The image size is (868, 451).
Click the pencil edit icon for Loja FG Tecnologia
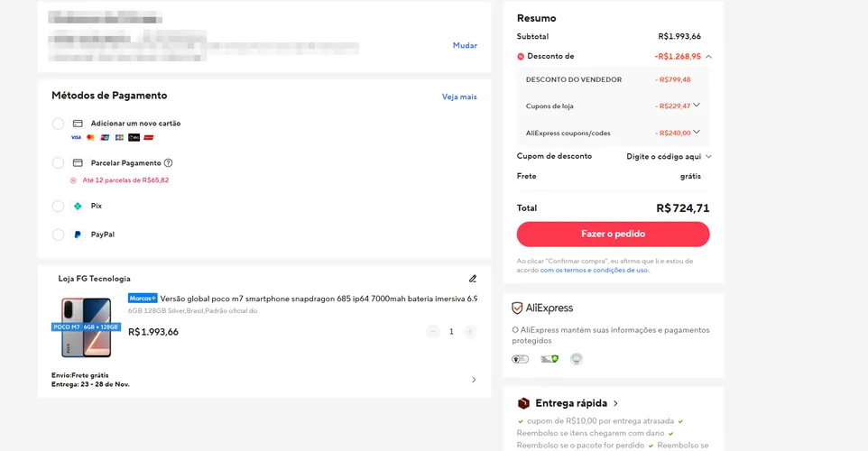pos(473,279)
